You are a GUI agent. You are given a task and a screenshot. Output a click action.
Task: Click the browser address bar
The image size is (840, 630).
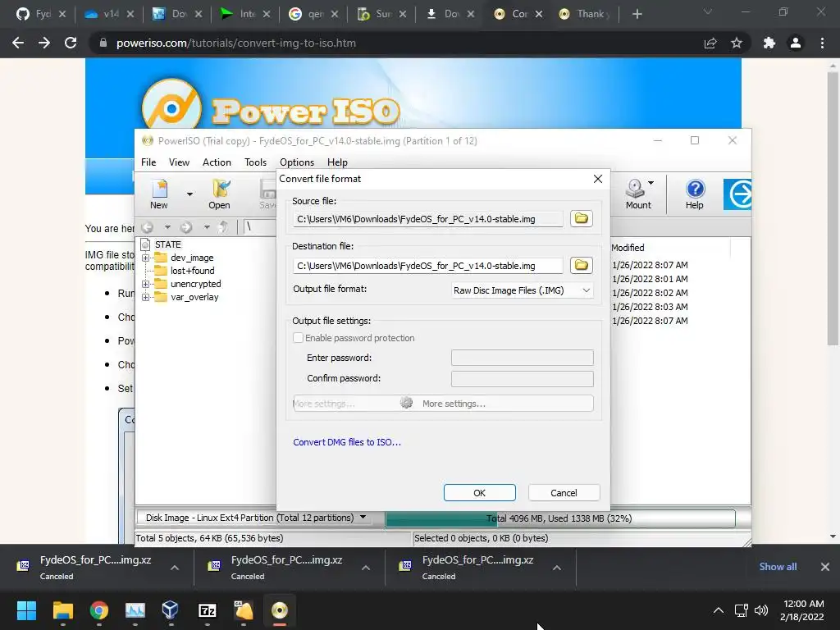click(396, 43)
